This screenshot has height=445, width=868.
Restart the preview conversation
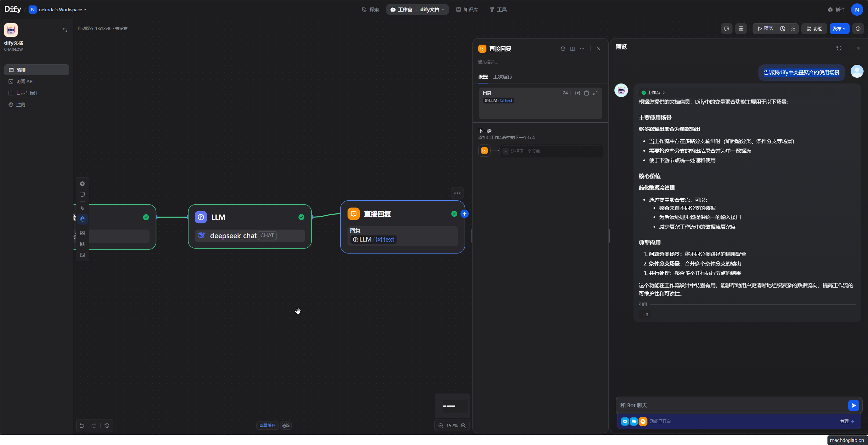click(x=839, y=48)
